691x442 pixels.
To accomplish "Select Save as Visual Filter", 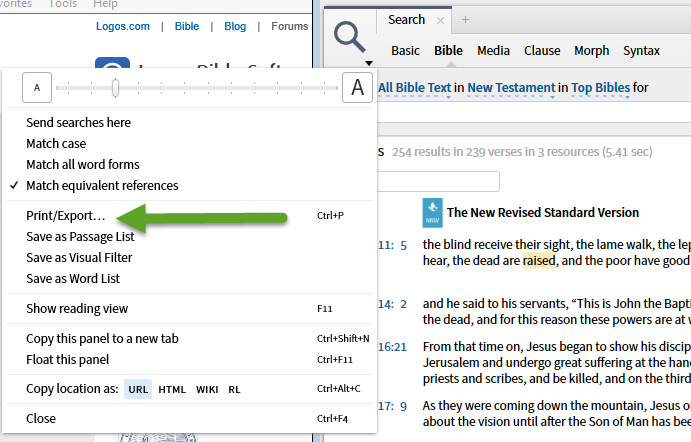I will [x=79, y=258].
